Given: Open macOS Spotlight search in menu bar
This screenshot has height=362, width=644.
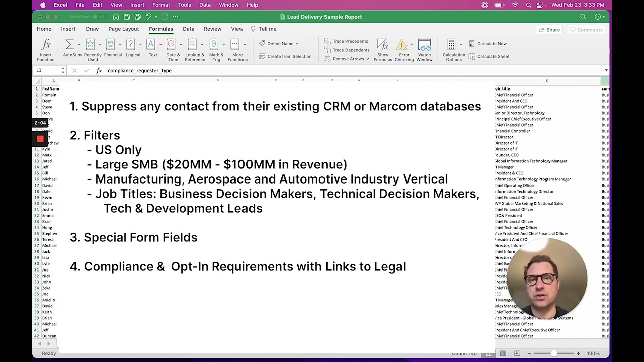Looking at the screenshot, I should pyautogui.click(x=529, y=5).
